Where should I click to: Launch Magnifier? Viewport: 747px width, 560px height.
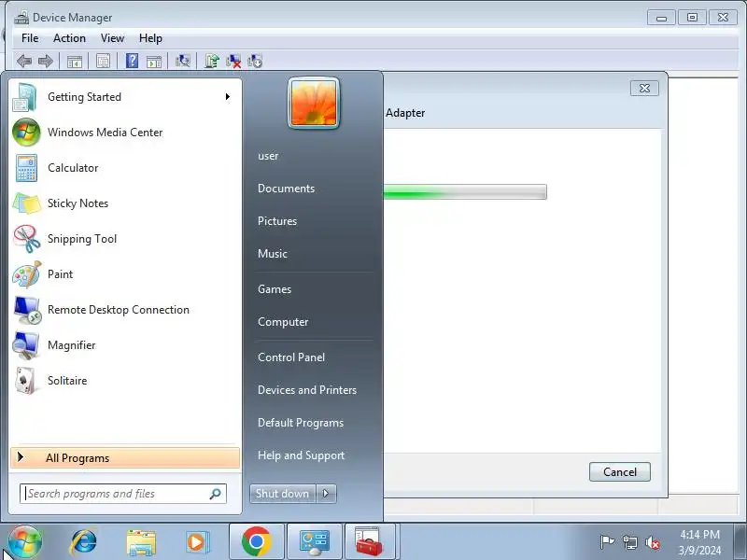124,345
